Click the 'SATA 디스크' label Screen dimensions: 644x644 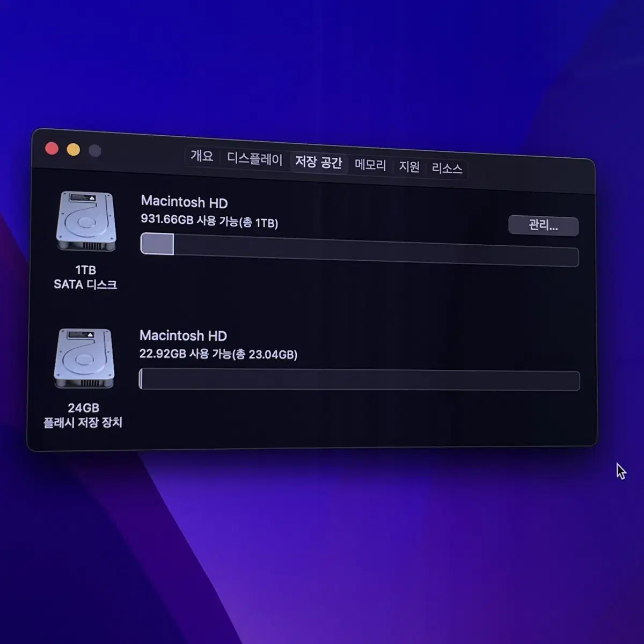85,284
